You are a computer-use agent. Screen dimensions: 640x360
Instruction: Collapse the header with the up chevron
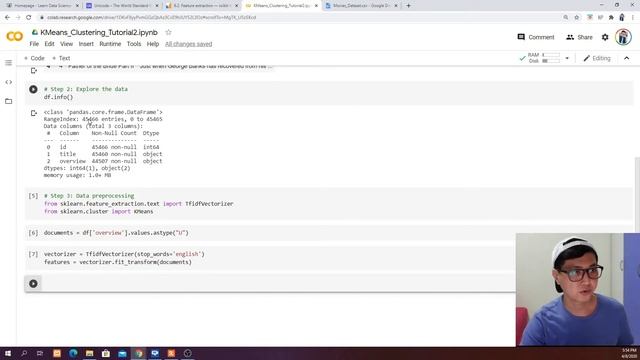pos(627,58)
